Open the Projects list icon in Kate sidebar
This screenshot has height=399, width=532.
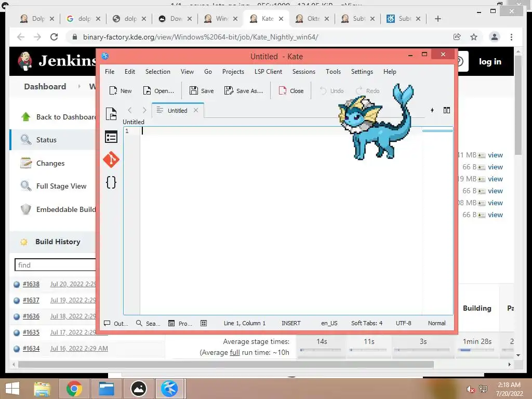coord(111,137)
